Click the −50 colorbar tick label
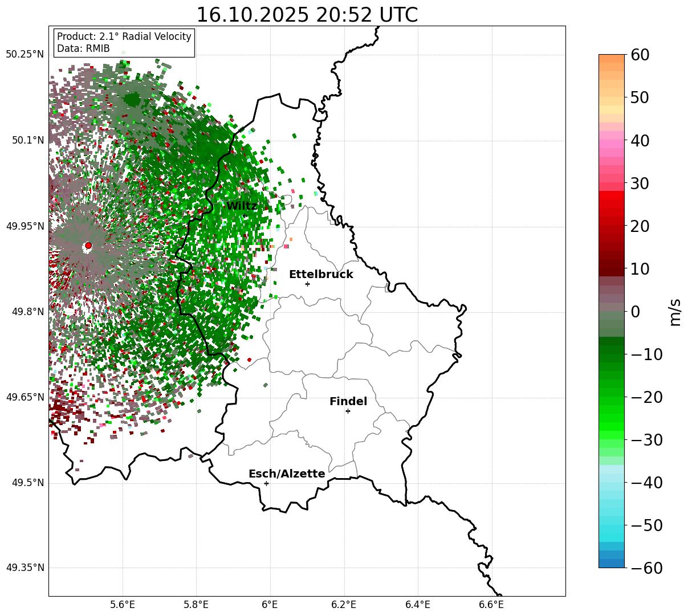The width and height of the screenshot is (688, 616). [x=646, y=525]
